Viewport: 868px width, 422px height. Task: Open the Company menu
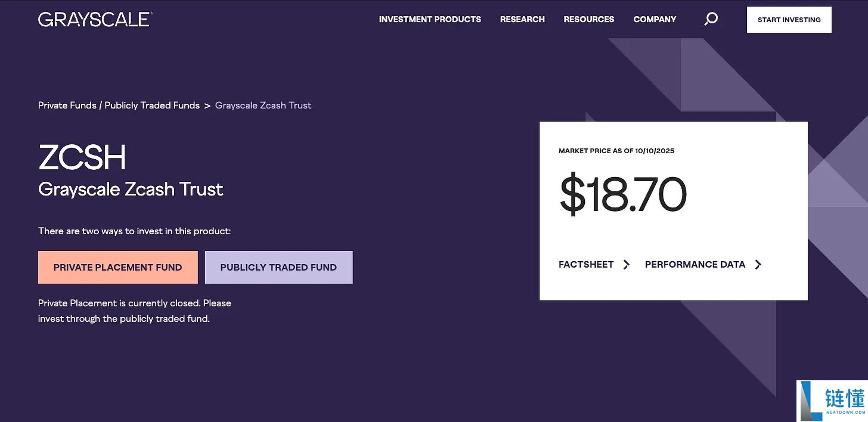655,19
